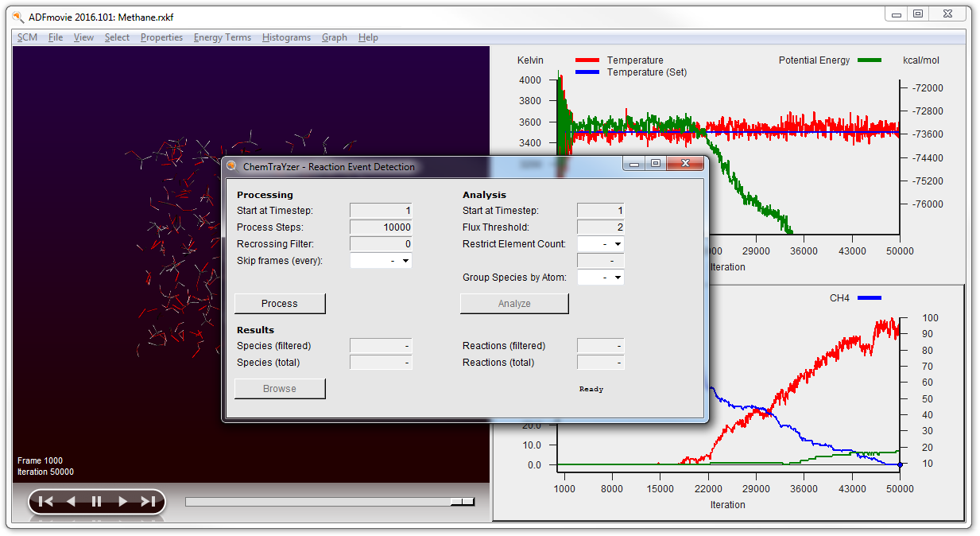Viewport: 980px width, 536px height.
Task: Click the kcal/mol axis label
Action: click(921, 60)
